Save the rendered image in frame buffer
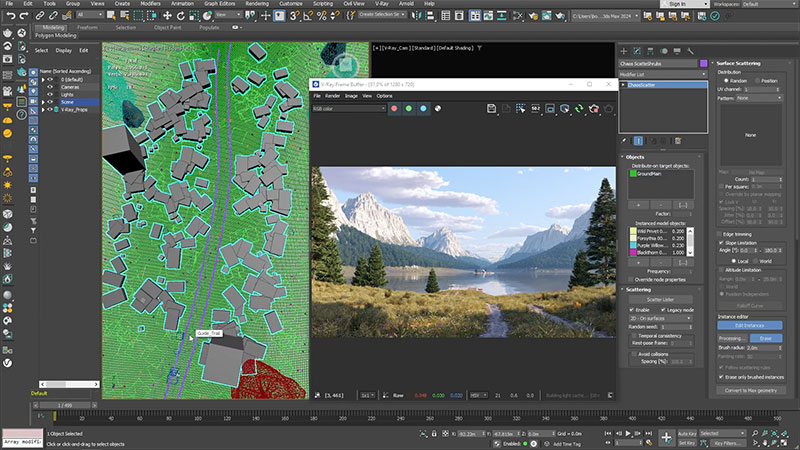800x450 pixels. pos(492,108)
